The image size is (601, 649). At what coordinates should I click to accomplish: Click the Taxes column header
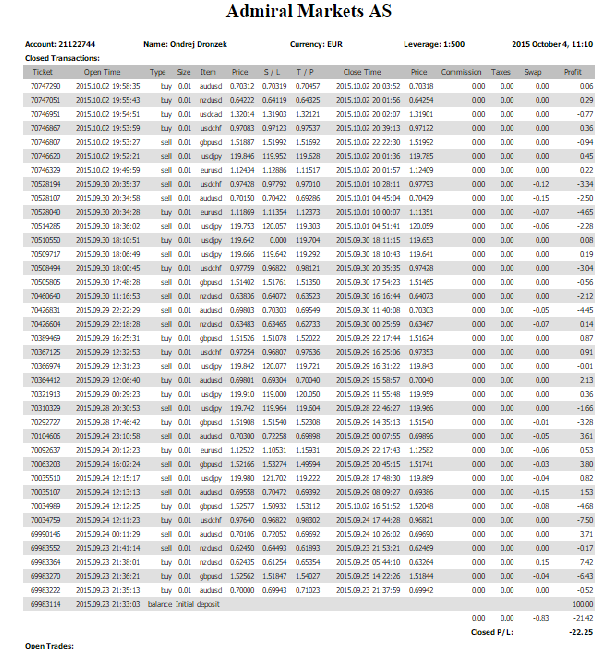(500, 72)
